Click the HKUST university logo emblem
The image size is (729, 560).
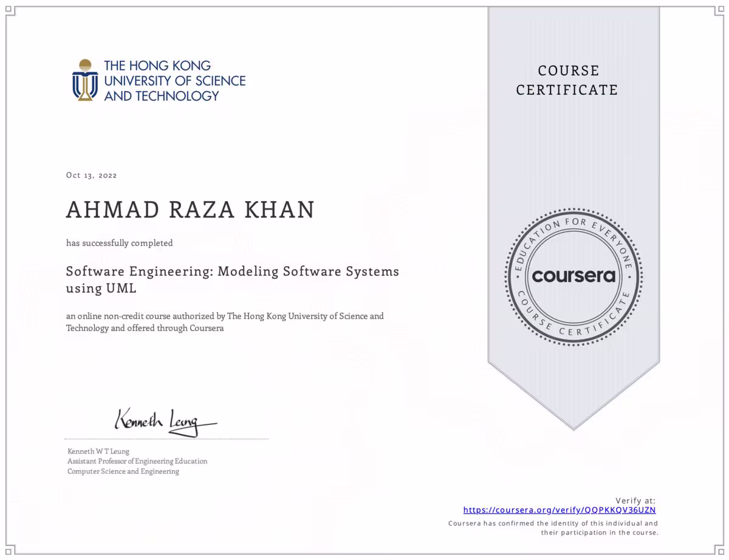[x=84, y=79]
